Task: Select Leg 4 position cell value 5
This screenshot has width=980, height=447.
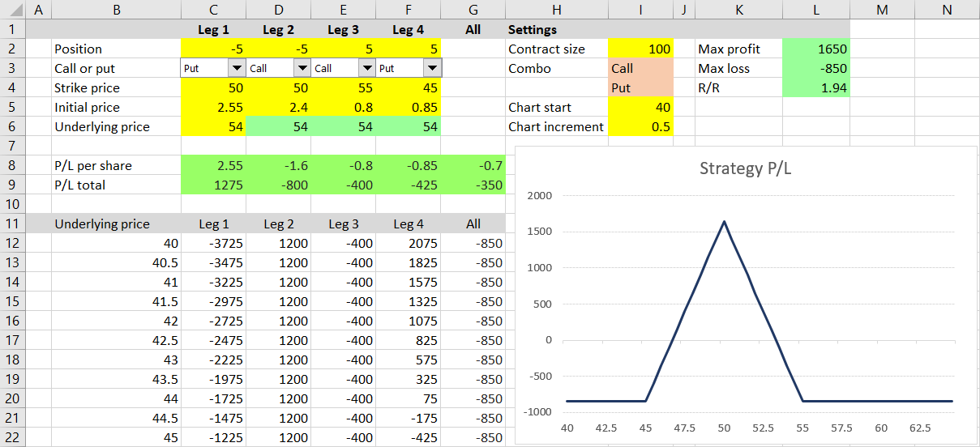Action: click(x=409, y=49)
